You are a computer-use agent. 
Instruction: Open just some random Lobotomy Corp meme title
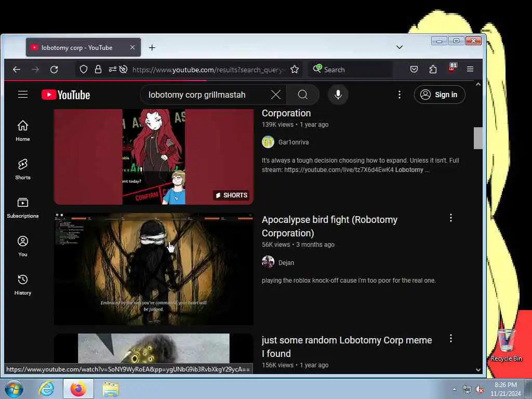347,347
